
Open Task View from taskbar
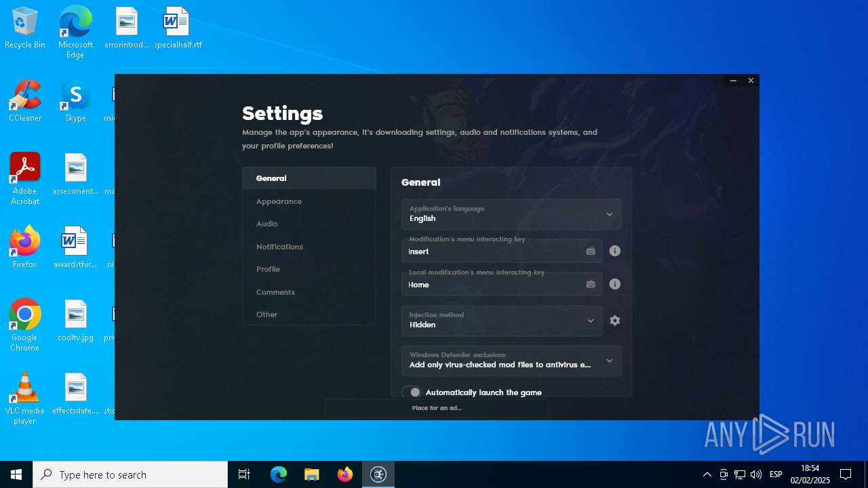(x=244, y=474)
